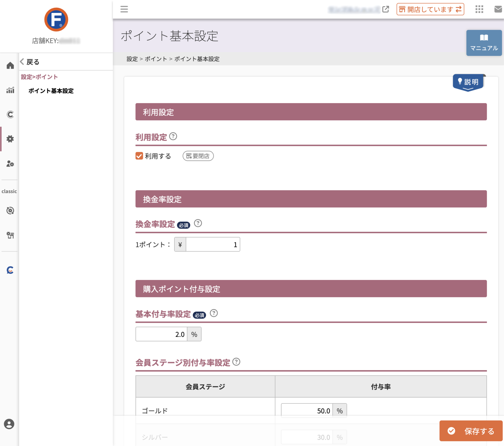The height and width of the screenshot is (446, 504).
Task: Click the help icon next to 換金率設定
Action: (198, 223)
